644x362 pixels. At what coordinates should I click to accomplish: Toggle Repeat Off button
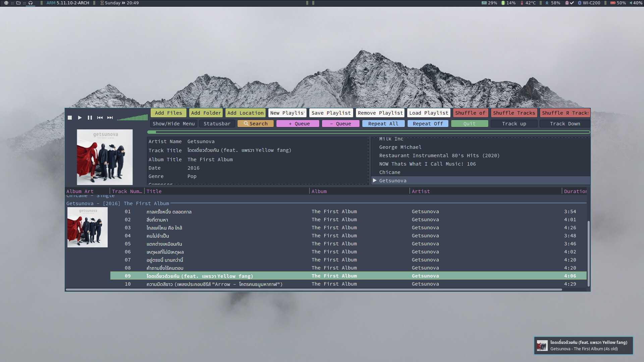tap(428, 124)
